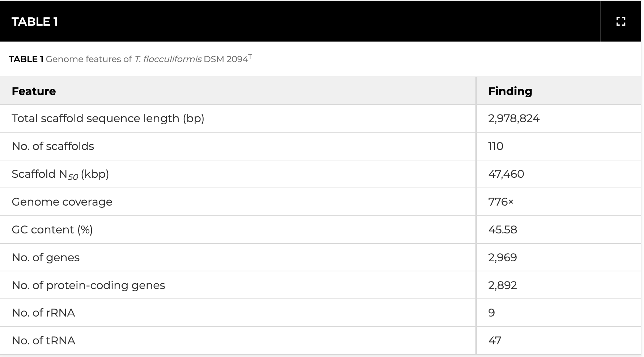Click the 2,969 genes value
The height and width of the screenshot is (357, 644).
pos(503,258)
